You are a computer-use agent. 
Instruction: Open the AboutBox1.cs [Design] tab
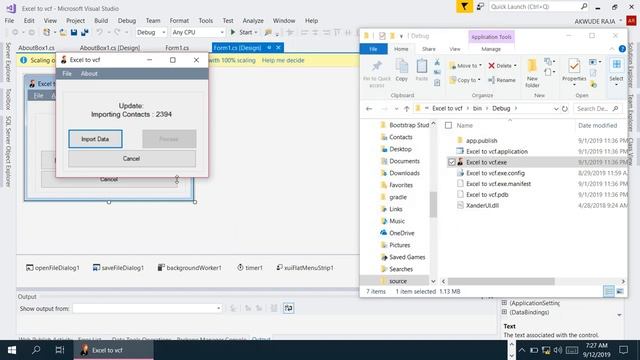pos(109,48)
